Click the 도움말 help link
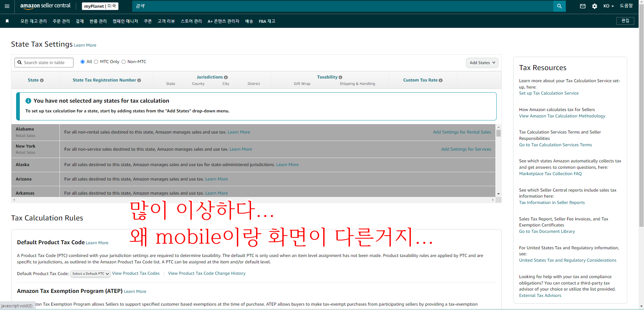Screen dimensions: 644x310 pyautogui.click(x=626, y=6)
